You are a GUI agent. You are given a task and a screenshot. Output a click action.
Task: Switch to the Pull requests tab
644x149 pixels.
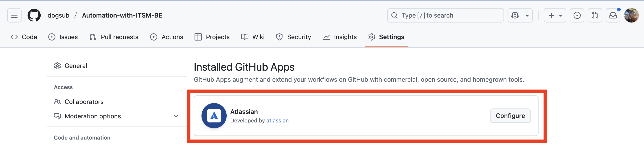(x=114, y=37)
